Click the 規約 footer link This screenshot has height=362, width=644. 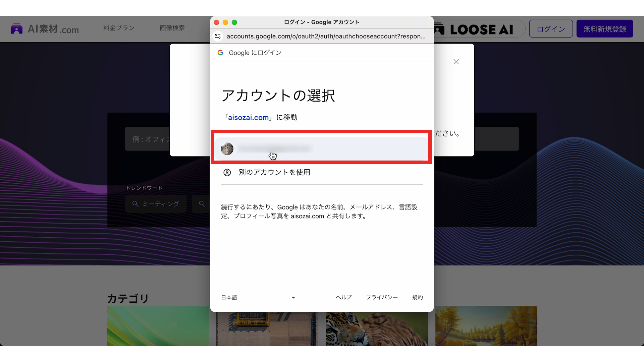coord(417,297)
